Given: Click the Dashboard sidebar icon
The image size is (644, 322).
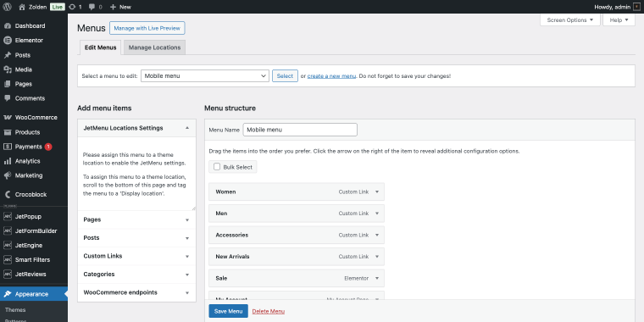Looking at the screenshot, I should pos(8,26).
